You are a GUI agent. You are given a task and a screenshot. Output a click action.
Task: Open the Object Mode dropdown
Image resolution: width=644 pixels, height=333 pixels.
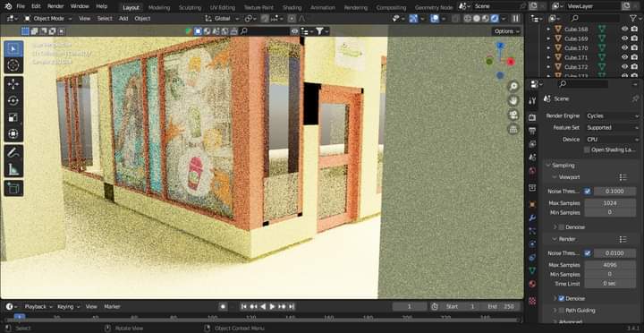(47, 19)
